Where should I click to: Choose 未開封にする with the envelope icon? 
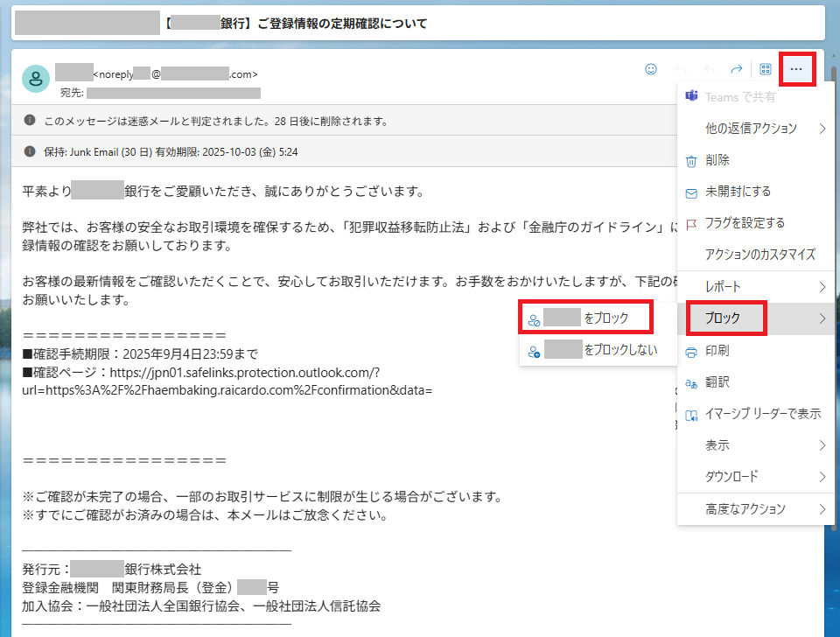click(x=738, y=192)
